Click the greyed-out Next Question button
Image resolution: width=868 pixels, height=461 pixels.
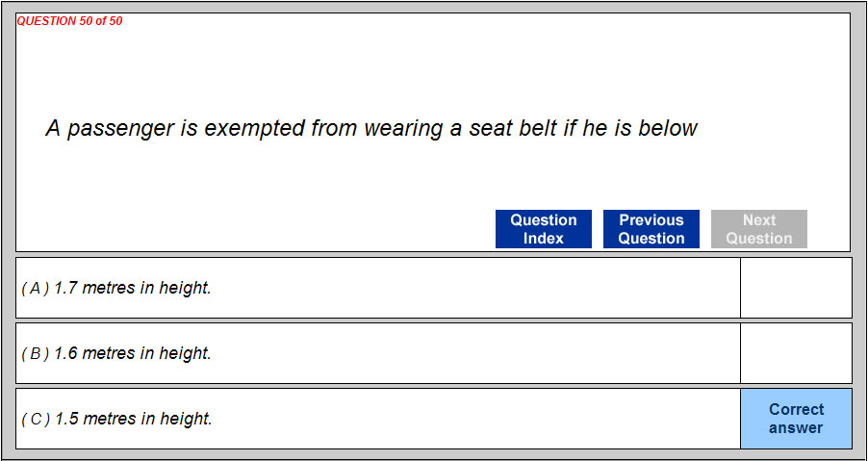click(x=758, y=229)
